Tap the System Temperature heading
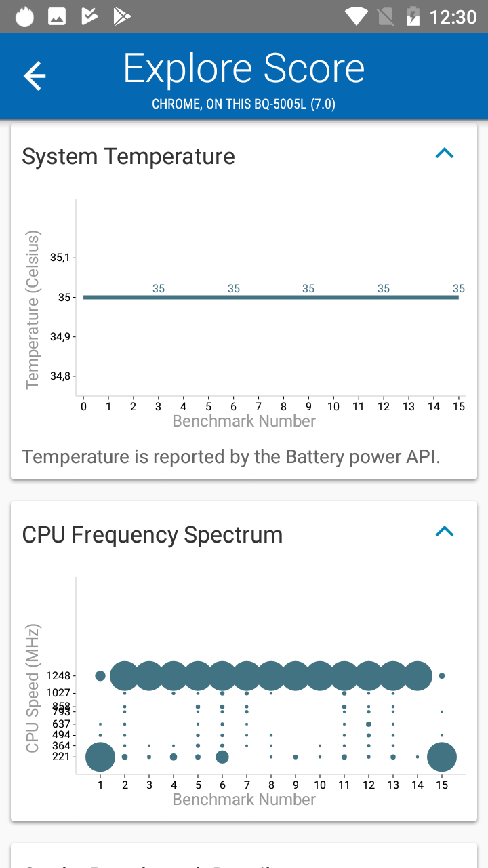The width and height of the screenshot is (488, 868). point(129,157)
